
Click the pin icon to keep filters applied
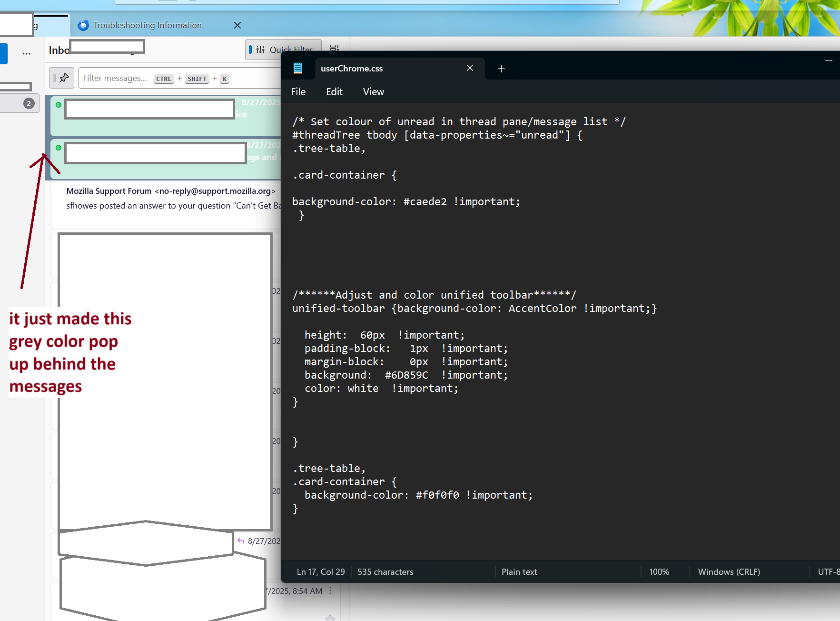click(x=64, y=78)
